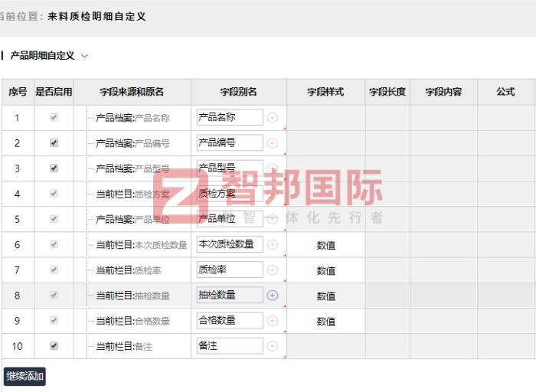The width and height of the screenshot is (536, 392).
Task: Click plus icon beside 本次质检数量 alias
Action: tap(273, 245)
